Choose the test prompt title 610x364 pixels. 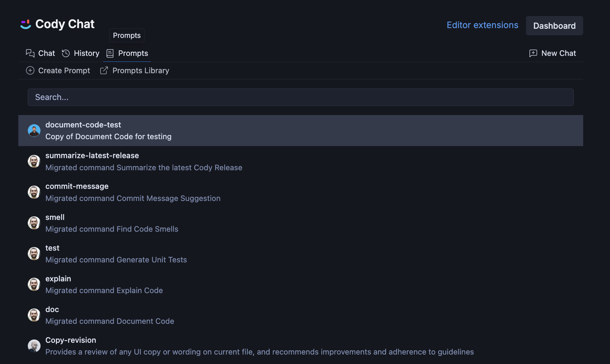52,248
